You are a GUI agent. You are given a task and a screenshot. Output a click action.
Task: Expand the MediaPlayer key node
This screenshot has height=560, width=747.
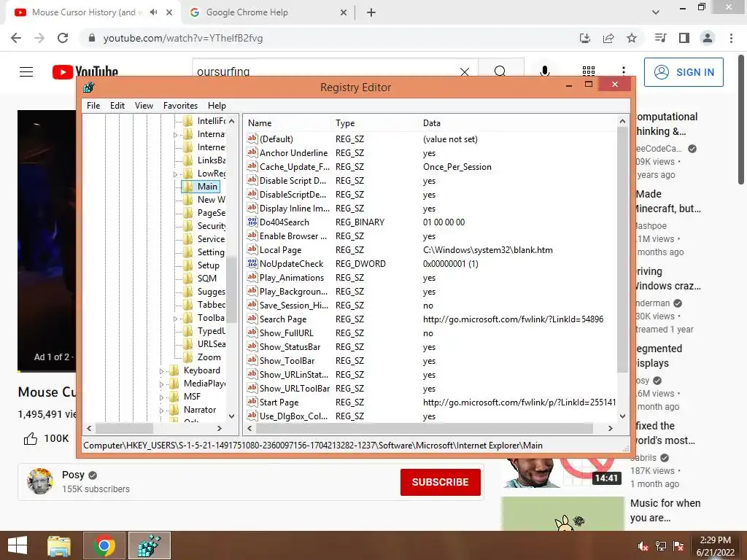tap(161, 384)
